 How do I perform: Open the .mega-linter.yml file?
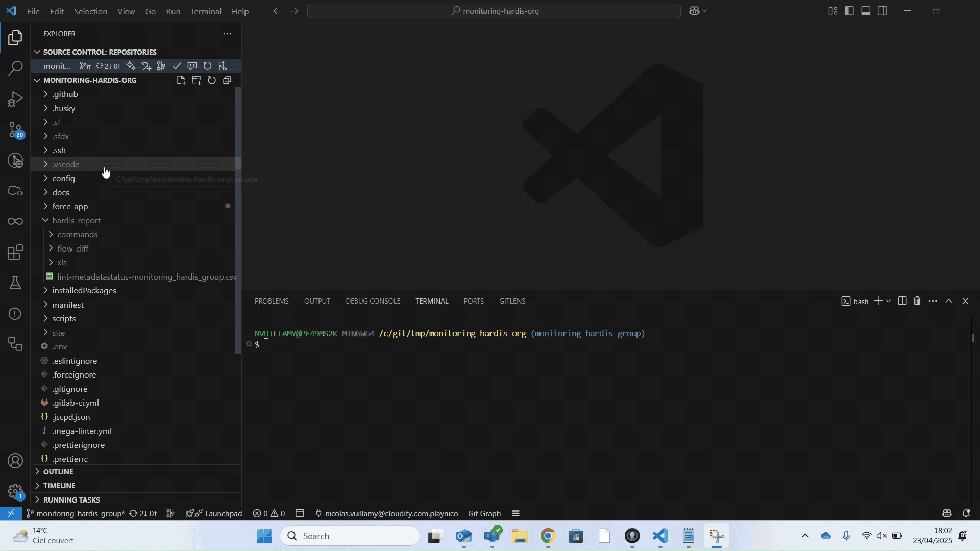(135, 431)
